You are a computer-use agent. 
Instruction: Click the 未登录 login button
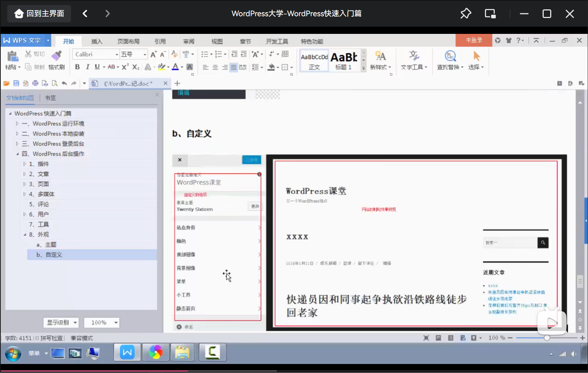coord(474,40)
